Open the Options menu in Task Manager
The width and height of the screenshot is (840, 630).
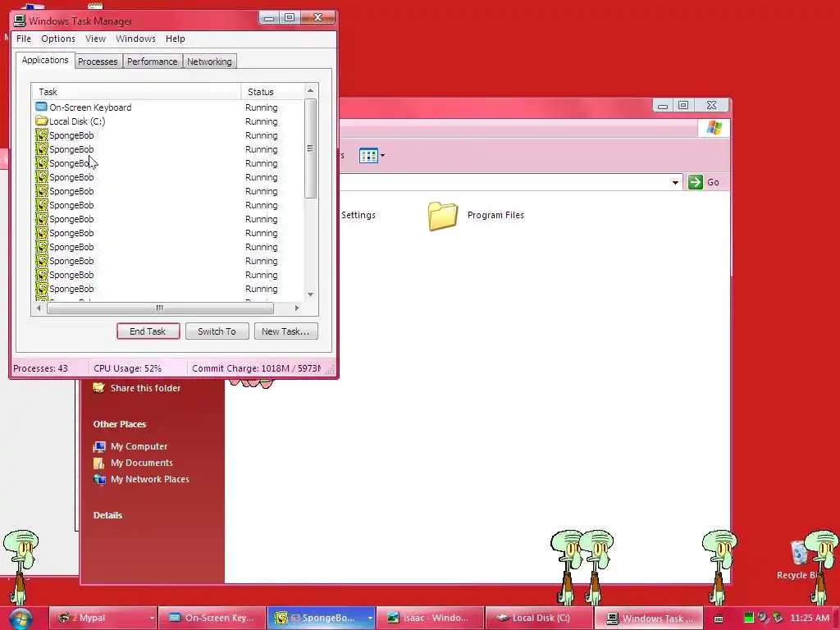click(58, 39)
